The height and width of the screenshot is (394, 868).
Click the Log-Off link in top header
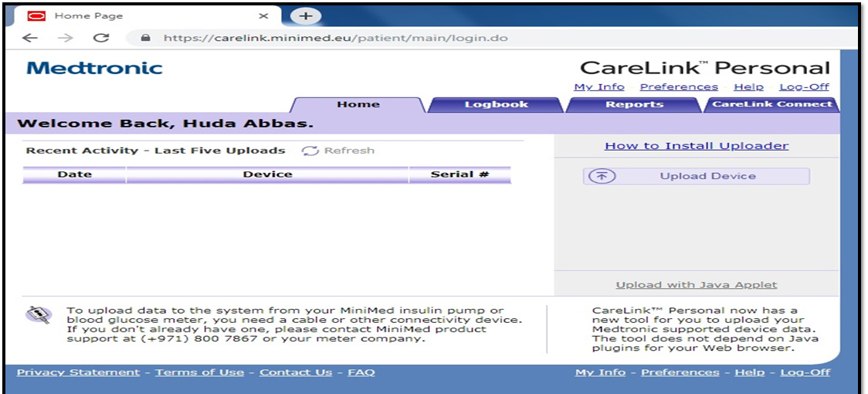pos(804,87)
